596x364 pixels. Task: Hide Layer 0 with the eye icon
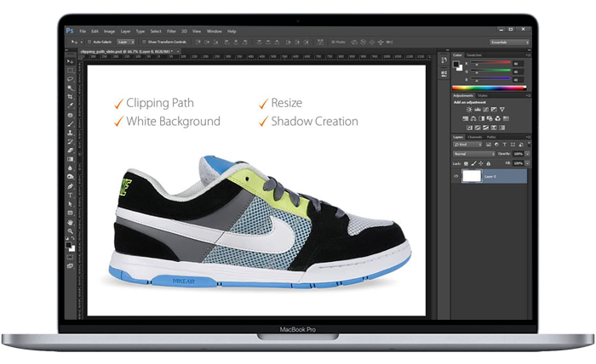(456, 176)
